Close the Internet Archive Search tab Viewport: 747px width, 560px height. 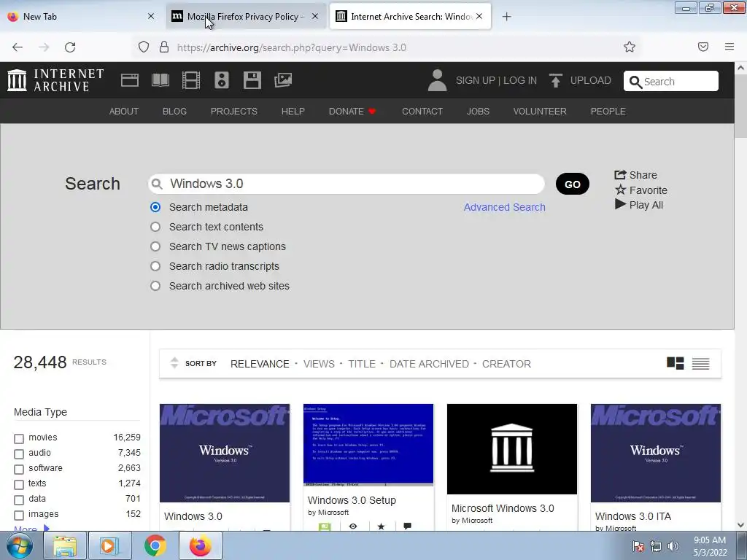[479, 16]
